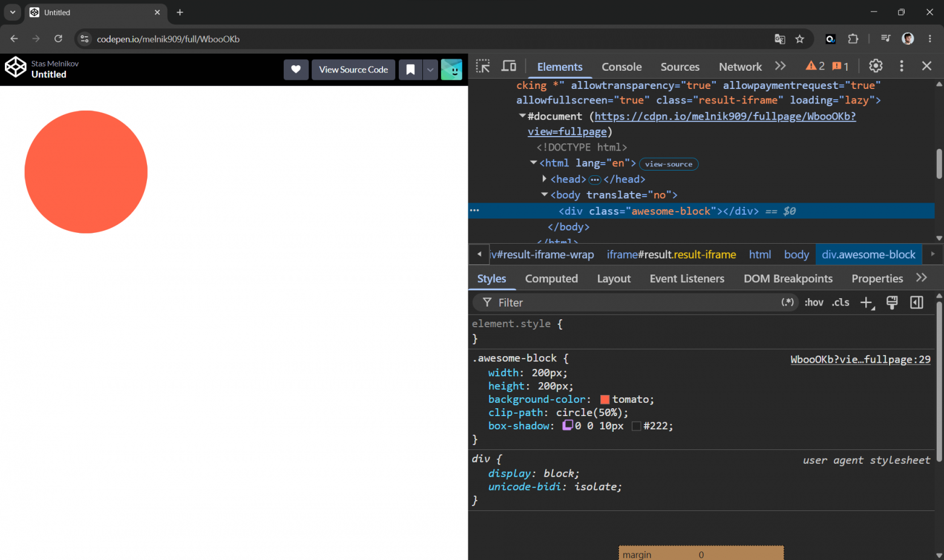Toggle the :hov element state panel
The height and width of the screenshot is (560, 944).
[814, 302]
